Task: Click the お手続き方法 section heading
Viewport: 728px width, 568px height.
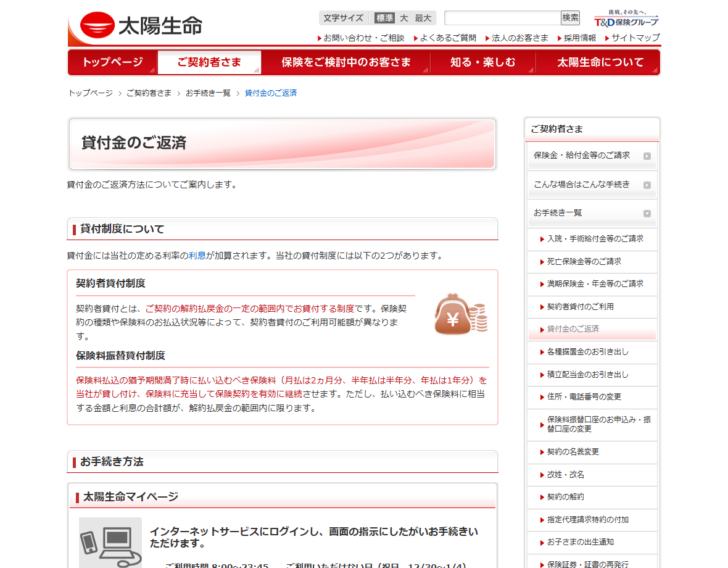Action: click(x=111, y=462)
